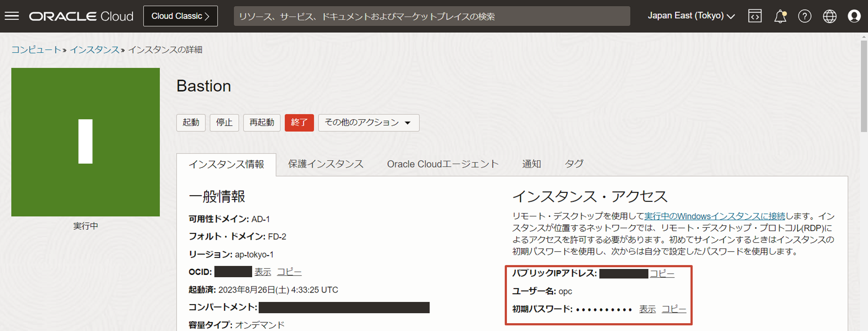Click the オンデマンド capacity type value

[x=260, y=325]
